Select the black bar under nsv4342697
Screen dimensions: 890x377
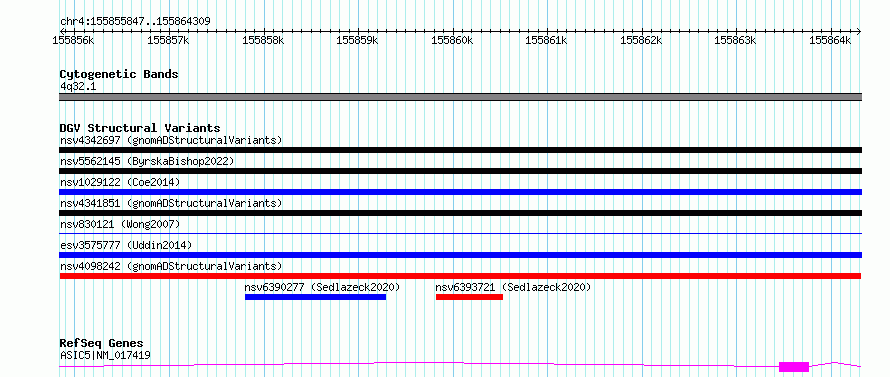(x=460, y=150)
